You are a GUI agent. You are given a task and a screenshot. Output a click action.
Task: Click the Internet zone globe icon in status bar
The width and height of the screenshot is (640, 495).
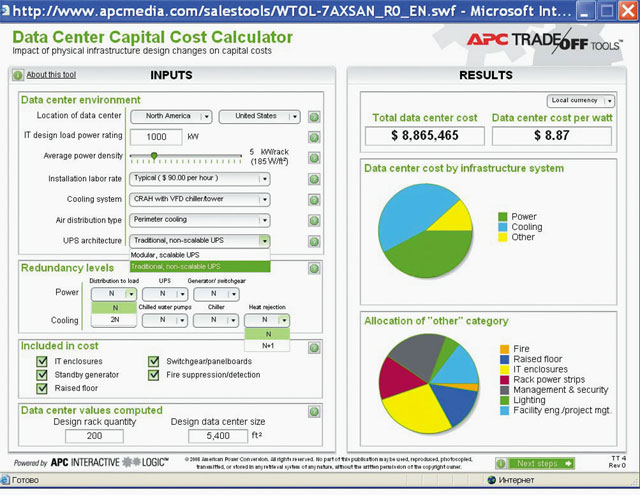[x=492, y=480]
